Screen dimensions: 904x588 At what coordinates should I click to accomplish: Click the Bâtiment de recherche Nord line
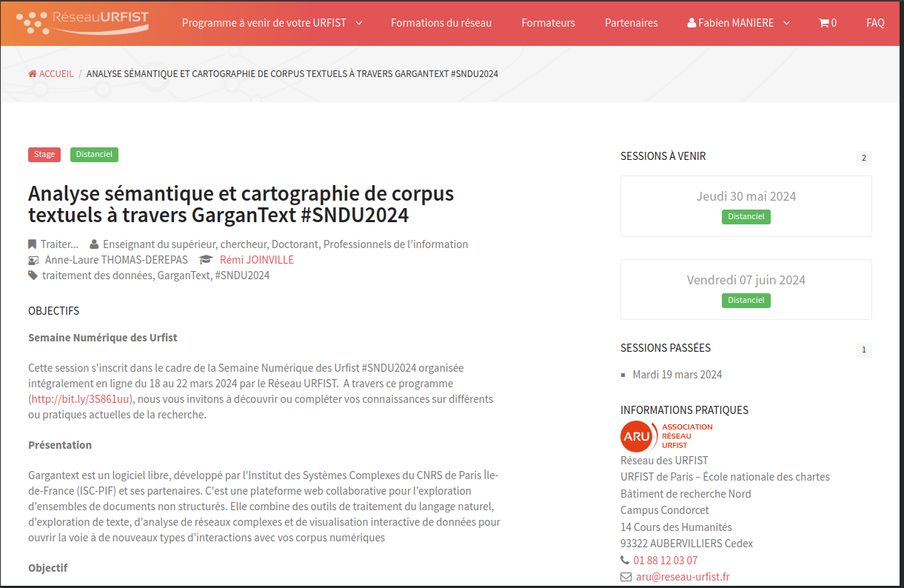[686, 494]
